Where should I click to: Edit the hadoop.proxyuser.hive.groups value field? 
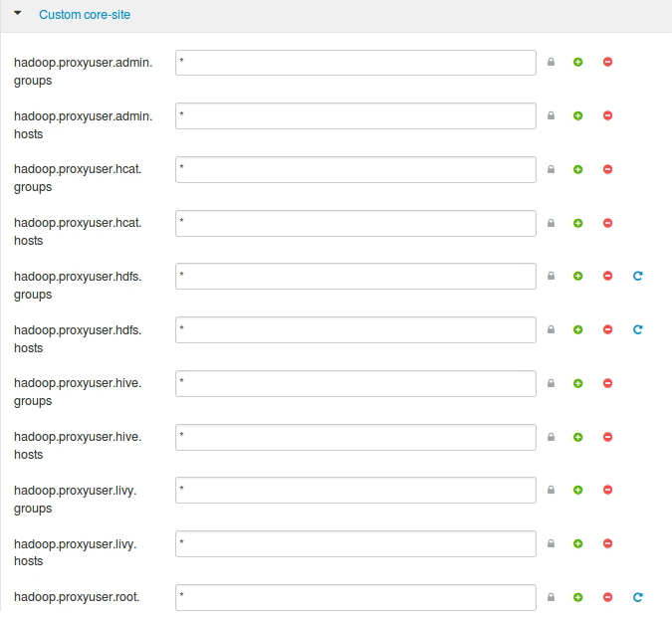click(355, 383)
